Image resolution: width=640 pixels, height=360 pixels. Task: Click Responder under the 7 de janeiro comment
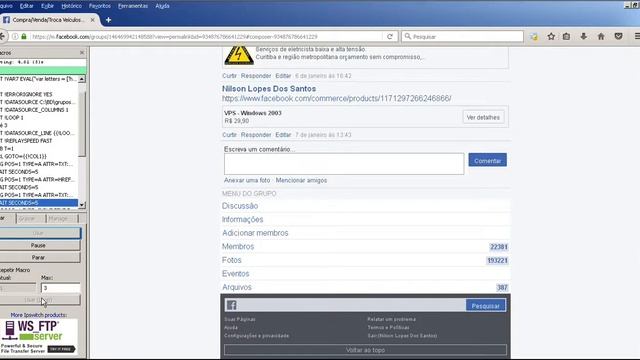coord(256,135)
